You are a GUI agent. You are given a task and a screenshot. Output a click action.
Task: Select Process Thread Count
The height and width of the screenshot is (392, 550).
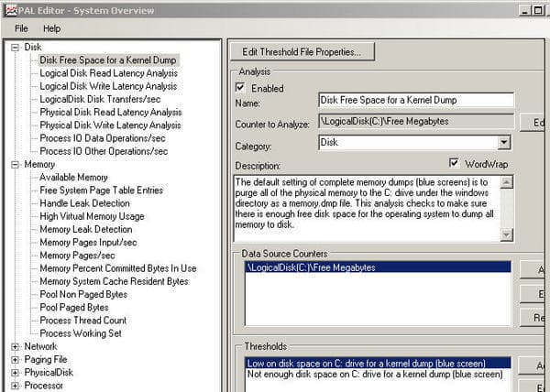[x=82, y=321]
